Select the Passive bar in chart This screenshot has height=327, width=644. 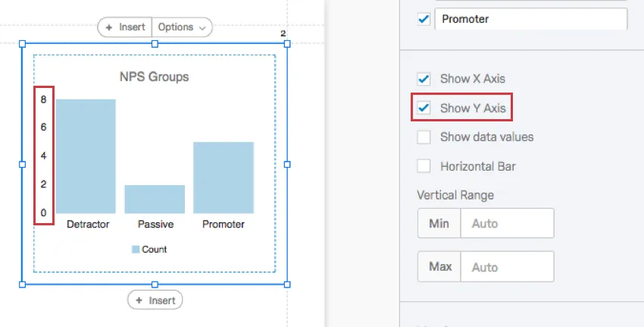point(155,199)
